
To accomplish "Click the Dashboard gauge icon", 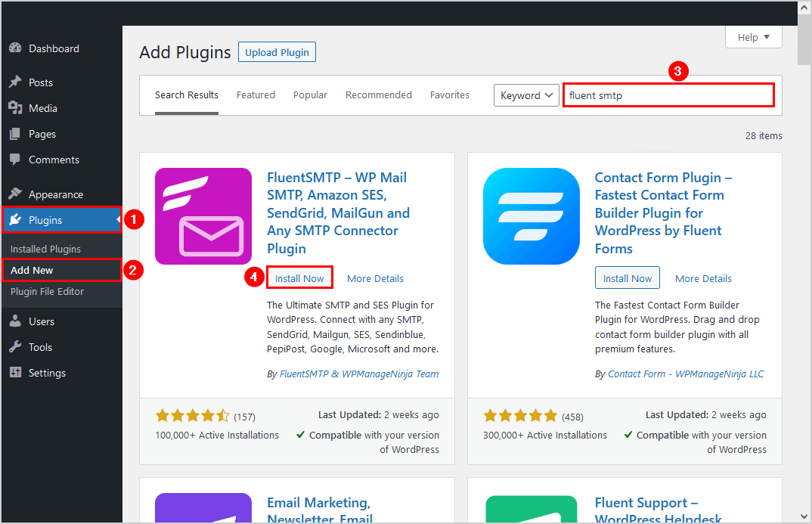I will [x=16, y=48].
